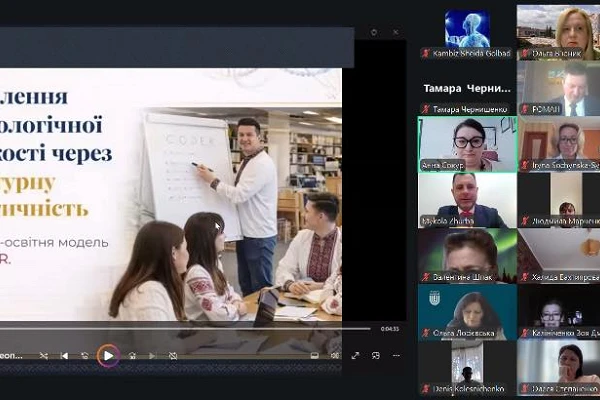Viewport: 600px width, 400px height.
Task: Skip to the previous track
Action: (65, 355)
